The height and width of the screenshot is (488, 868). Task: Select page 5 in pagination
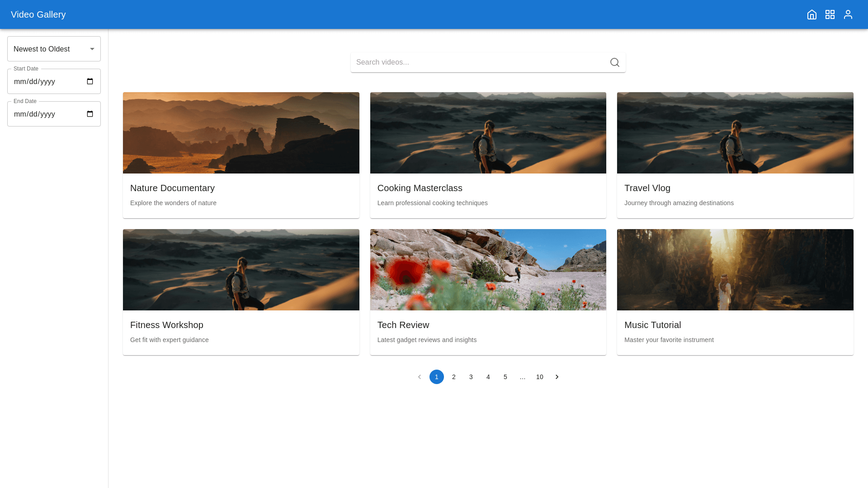click(505, 377)
